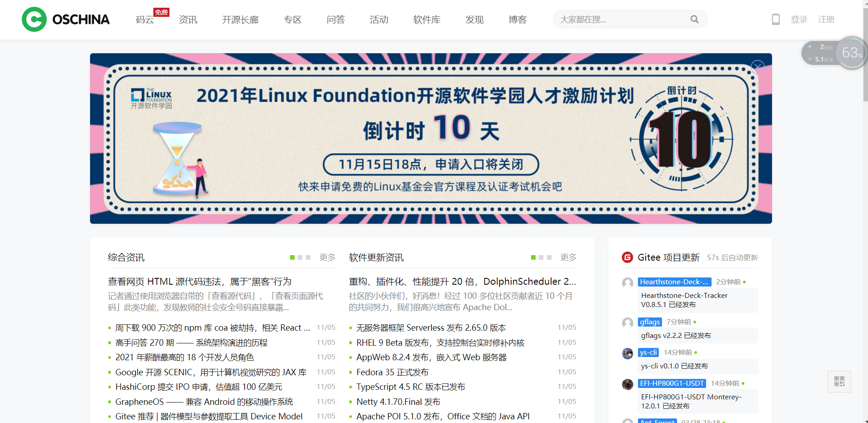Click the Gitee 项目更新 heading
Screen dimensions: 868x423
(x=668, y=257)
